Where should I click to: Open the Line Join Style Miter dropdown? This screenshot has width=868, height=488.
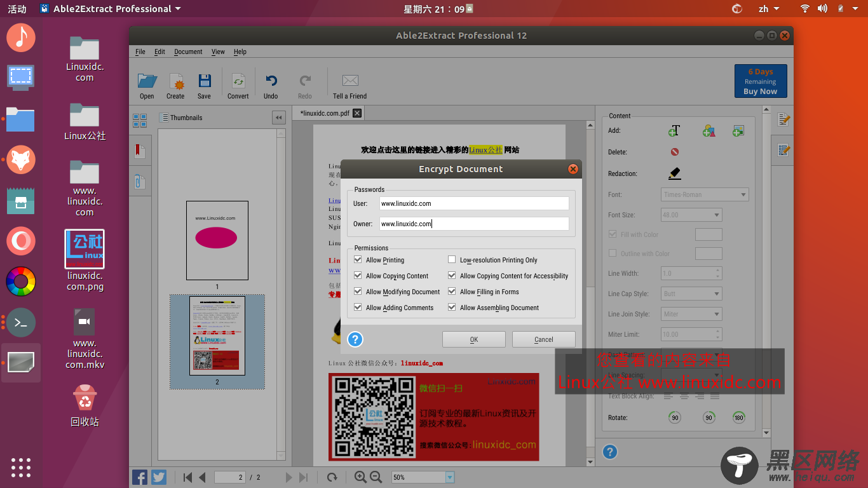click(691, 314)
